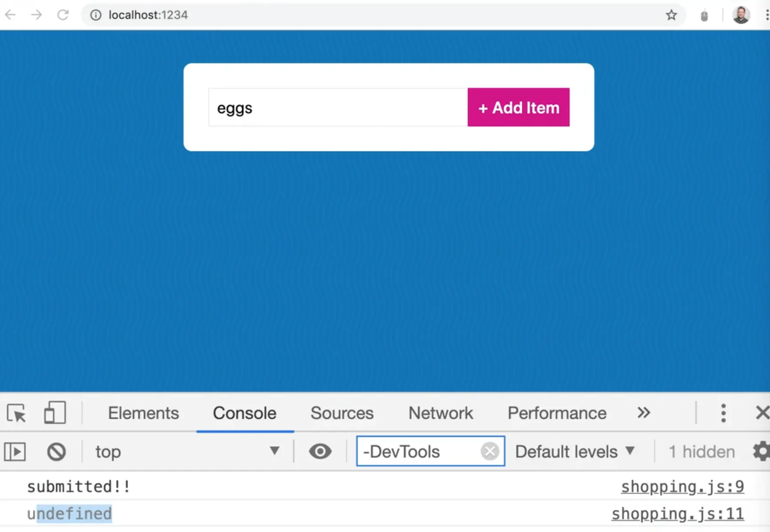Open the Network tab

pyautogui.click(x=441, y=413)
